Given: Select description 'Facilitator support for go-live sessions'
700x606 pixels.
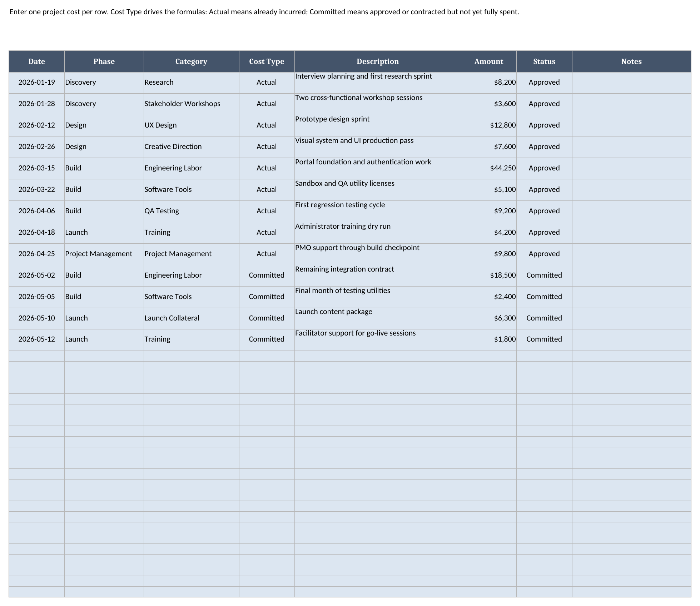Looking at the screenshot, I should pos(378,339).
